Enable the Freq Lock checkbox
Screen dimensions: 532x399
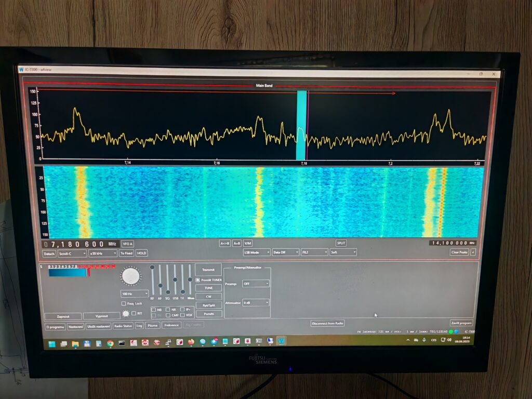[x=124, y=303]
